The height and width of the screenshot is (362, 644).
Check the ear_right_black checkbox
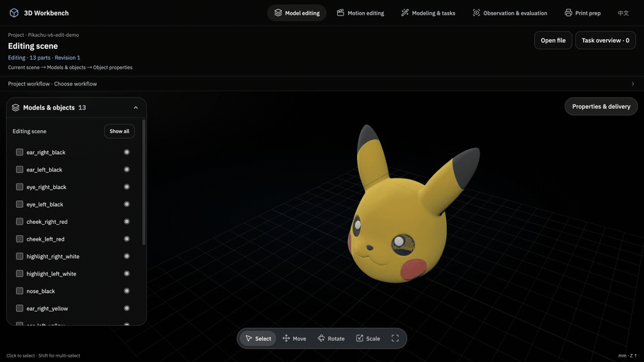(x=19, y=152)
